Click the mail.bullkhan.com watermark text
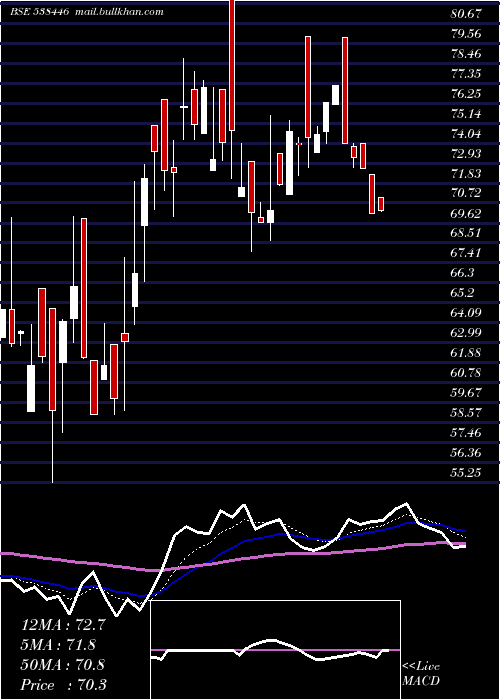The image size is (500, 700). (x=119, y=12)
